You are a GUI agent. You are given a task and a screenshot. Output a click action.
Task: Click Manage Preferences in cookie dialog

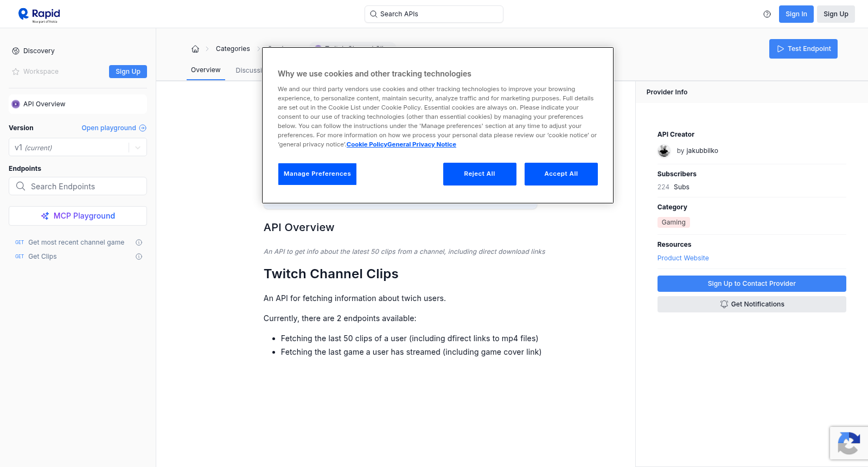tap(317, 174)
